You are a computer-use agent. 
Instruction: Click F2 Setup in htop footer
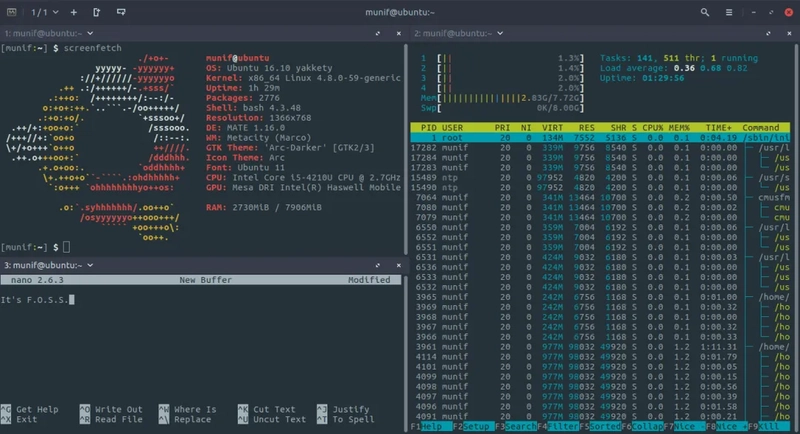(471, 426)
